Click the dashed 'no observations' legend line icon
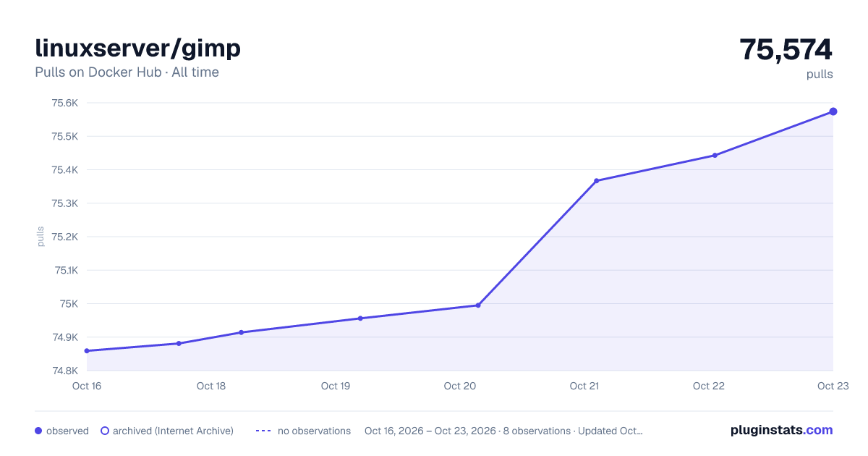 (x=263, y=431)
